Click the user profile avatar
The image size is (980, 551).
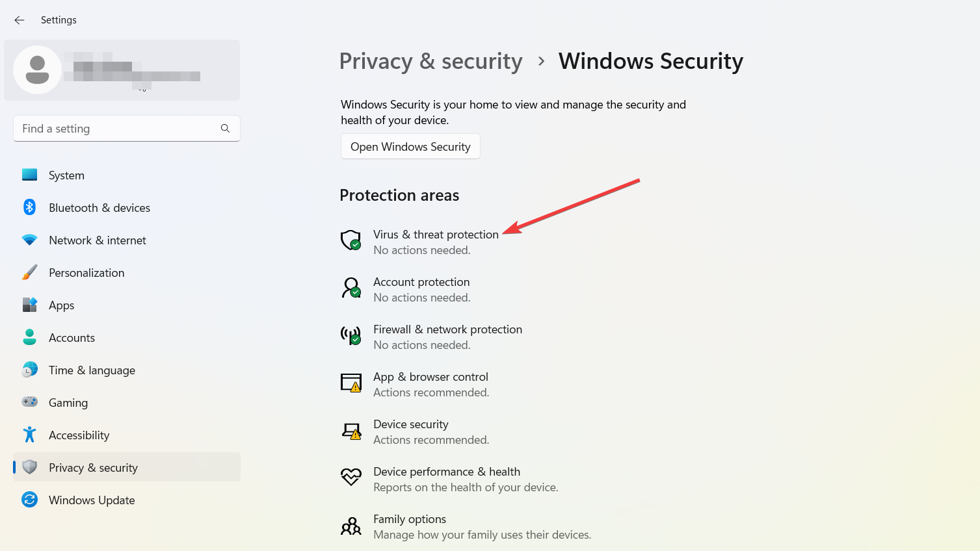pos(37,70)
